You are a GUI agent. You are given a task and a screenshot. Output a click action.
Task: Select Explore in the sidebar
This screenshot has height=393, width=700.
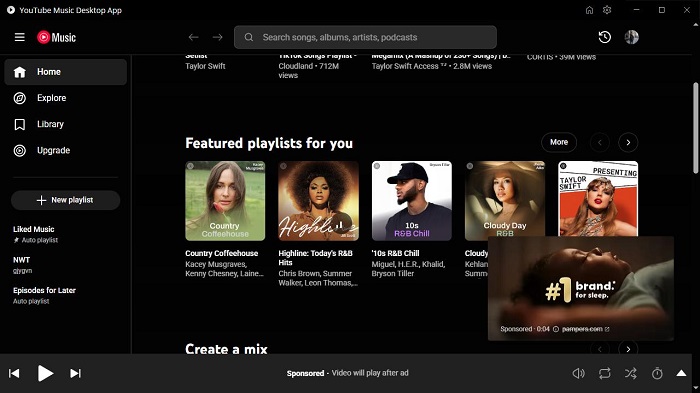coord(66,98)
